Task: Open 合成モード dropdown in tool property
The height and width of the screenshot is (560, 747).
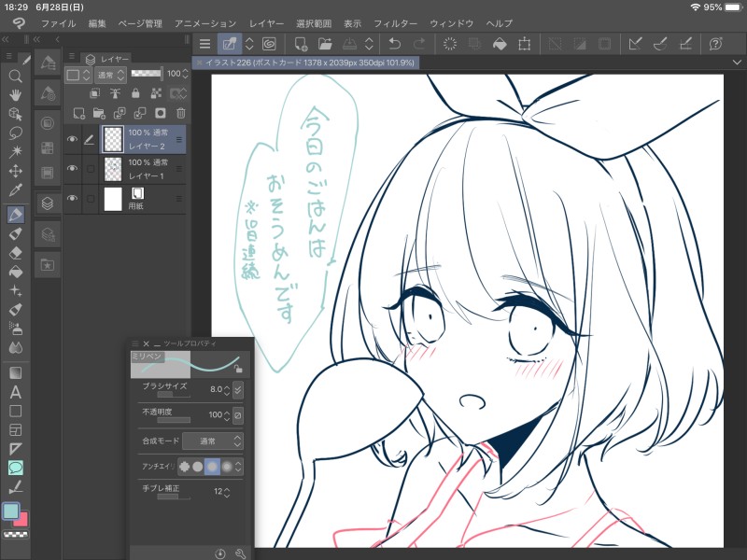Action: pyautogui.click(x=213, y=441)
